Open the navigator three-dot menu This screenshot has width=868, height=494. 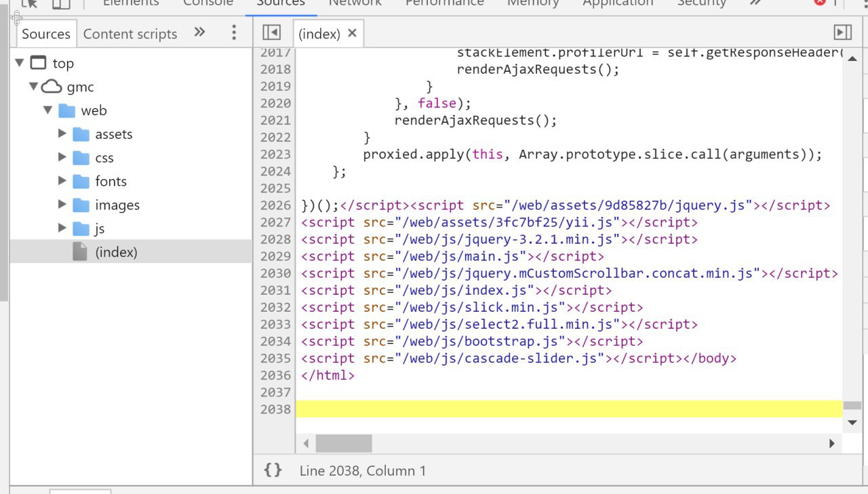pyautogui.click(x=234, y=33)
